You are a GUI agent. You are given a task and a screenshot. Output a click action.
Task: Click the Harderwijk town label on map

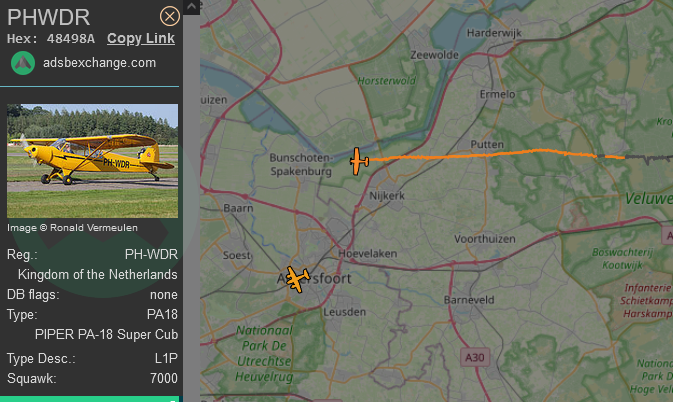tap(494, 33)
